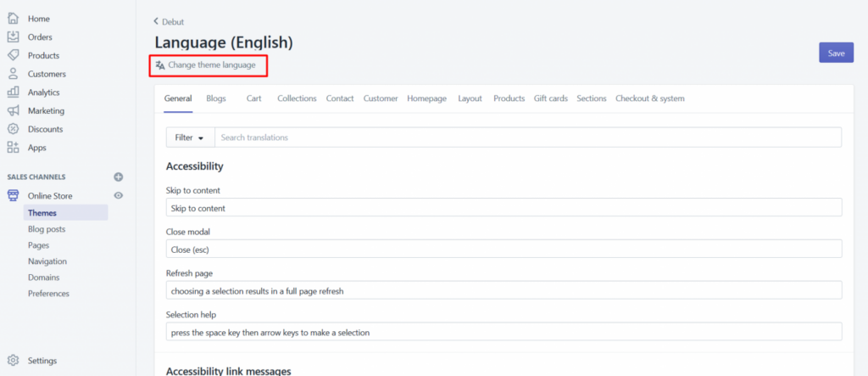Viewport: 868px width, 376px height.
Task: Open Discounts percent badge icon
Action: [13, 129]
